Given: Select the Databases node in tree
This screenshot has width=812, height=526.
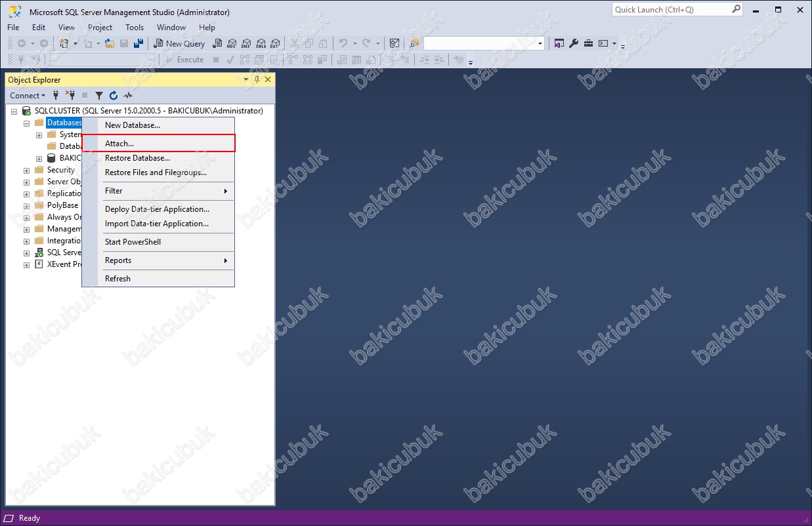Looking at the screenshot, I should tap(64, 123).
